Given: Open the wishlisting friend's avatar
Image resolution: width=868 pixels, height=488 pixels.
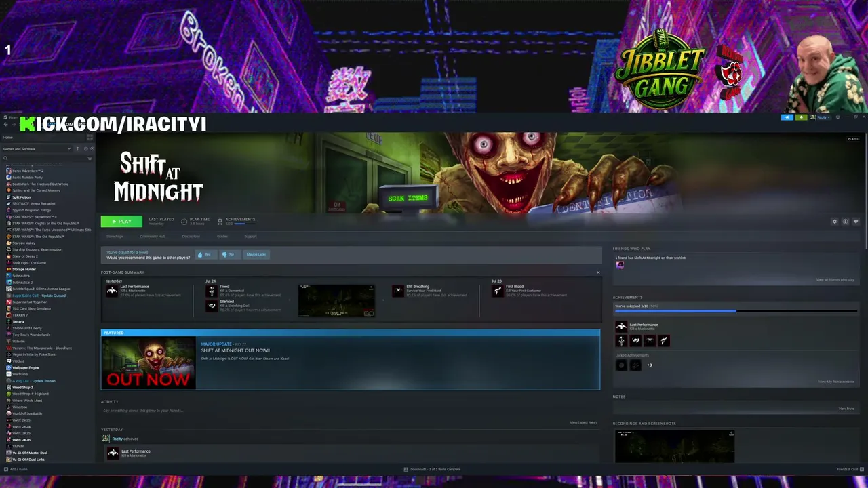Looking at the screenshot, I should 620,265.
